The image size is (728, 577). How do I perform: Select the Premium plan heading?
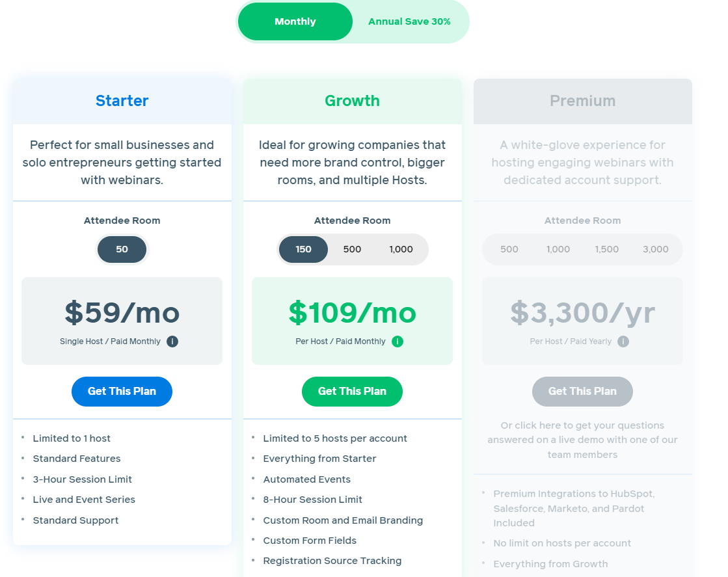click(583, 101)
